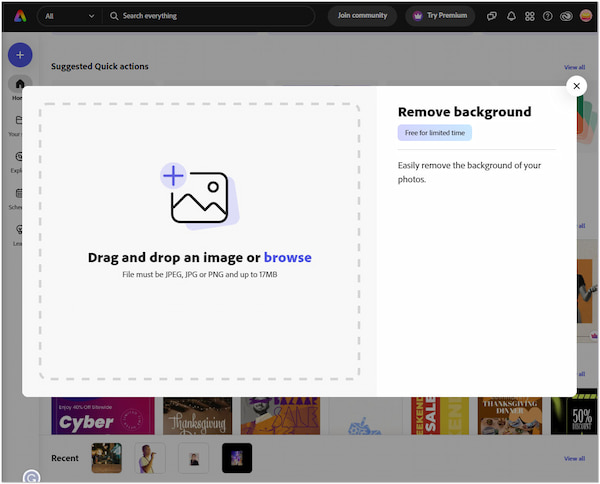The height and width of the screenshot is (484, 600).
Task: Focus the Search everything field
Action: pos(209,16)
